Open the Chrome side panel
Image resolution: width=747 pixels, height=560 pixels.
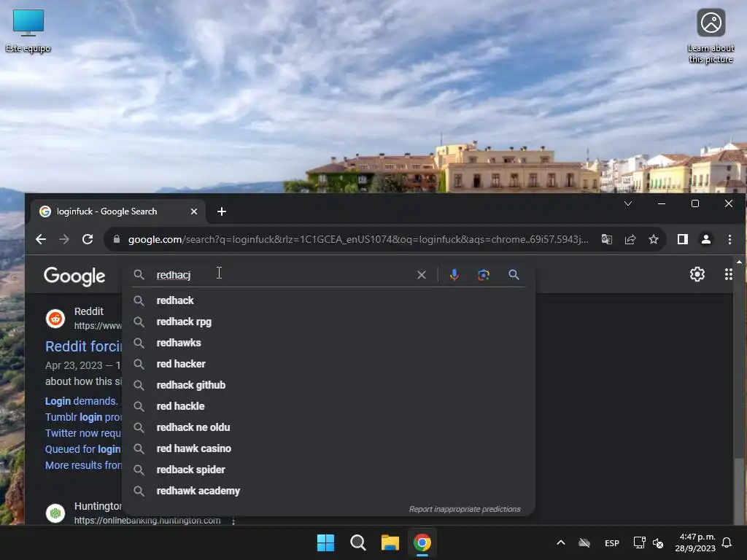point(683,239)
